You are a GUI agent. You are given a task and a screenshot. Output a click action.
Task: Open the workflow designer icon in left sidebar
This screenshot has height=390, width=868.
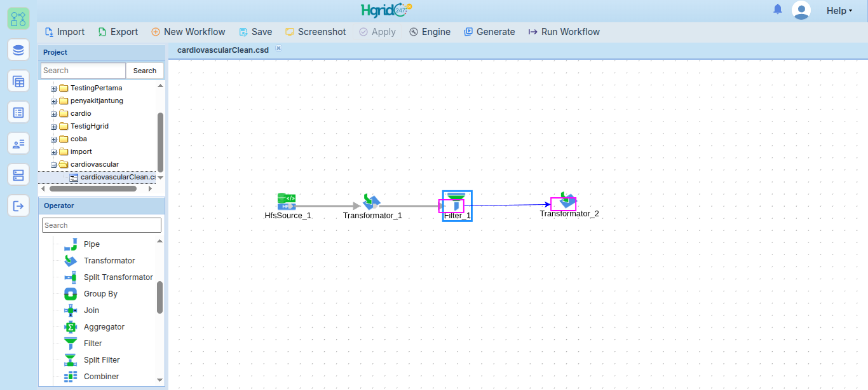point(18,19)
